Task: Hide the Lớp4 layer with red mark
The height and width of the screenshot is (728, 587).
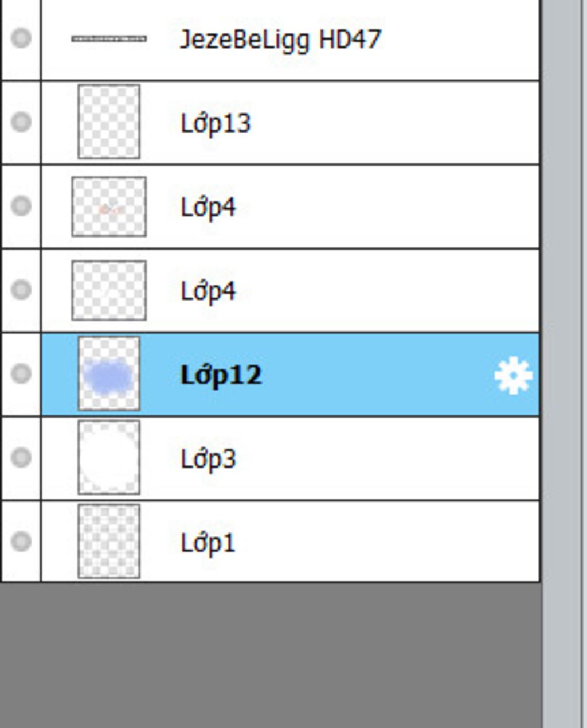Action: coord(21,205)
